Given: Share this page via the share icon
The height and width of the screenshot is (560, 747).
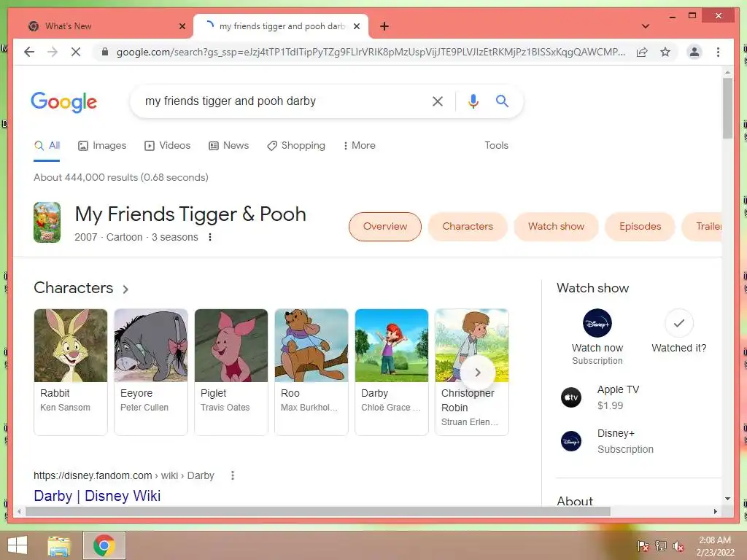Looking at the screenshot, I should pyautogui.click(x=642, y=52).
